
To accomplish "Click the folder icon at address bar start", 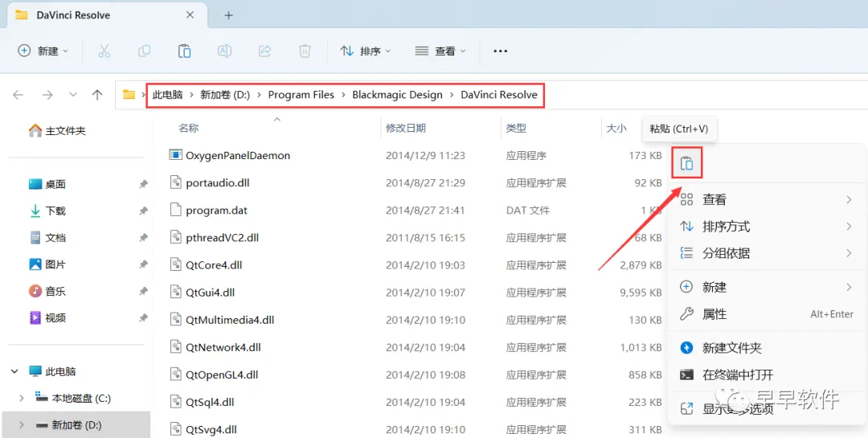I will [129, 95].
